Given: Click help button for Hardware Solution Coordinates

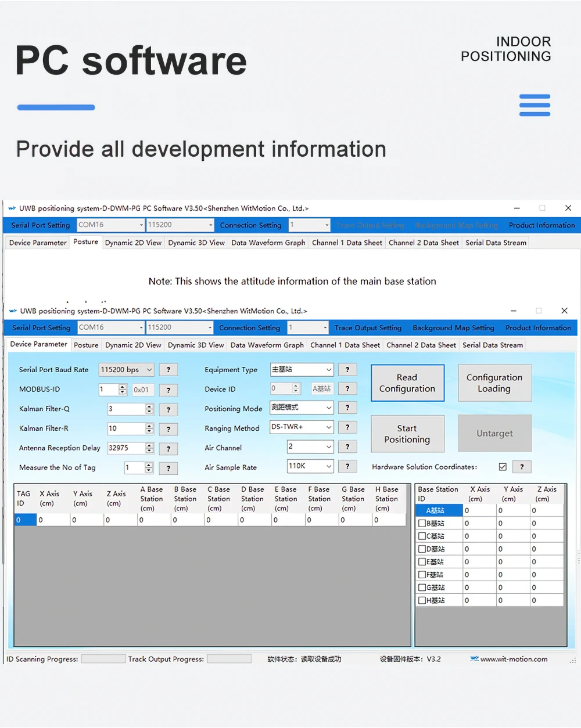Looking at the screenshot, I should 522,467.
